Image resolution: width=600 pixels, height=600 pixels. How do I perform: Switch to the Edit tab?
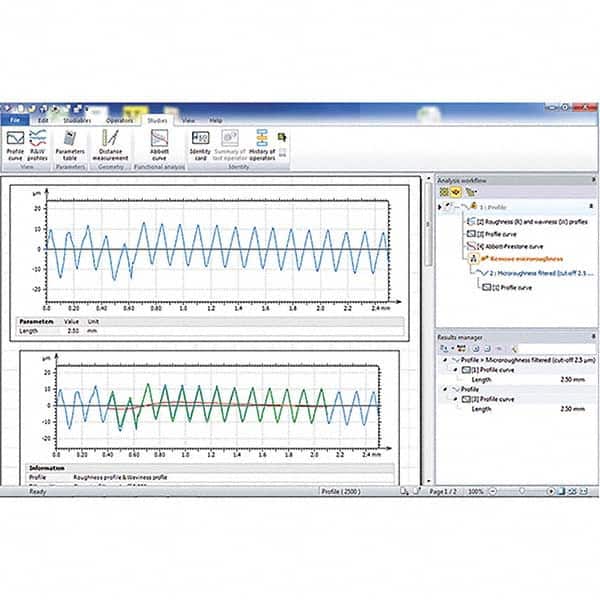tap(43, 120)
